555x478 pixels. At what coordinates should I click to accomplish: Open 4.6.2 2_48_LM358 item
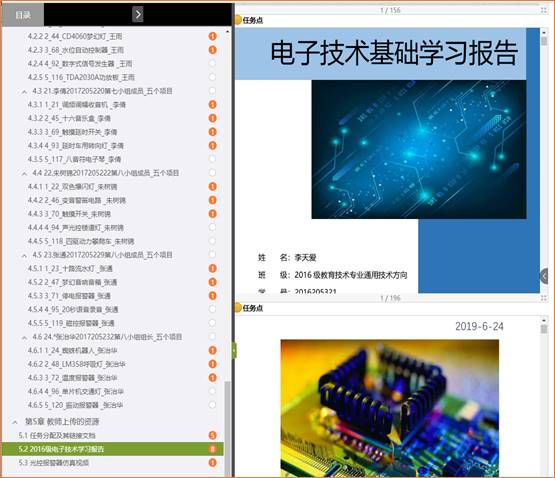click(77, 364)
